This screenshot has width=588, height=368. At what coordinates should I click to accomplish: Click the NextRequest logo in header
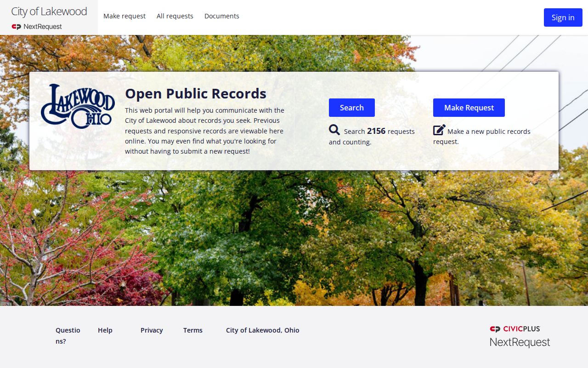tap(37, 27)
